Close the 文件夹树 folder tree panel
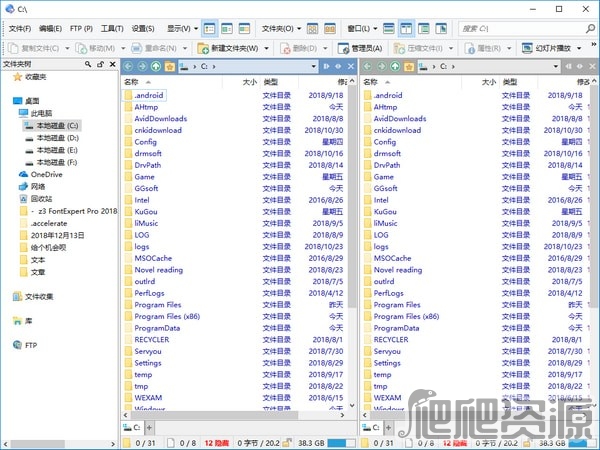The image size is (600, 450). click(x=112, y=64)
